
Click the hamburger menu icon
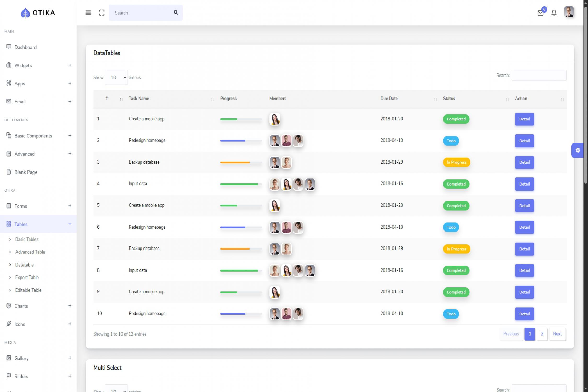tap(88, 13)
